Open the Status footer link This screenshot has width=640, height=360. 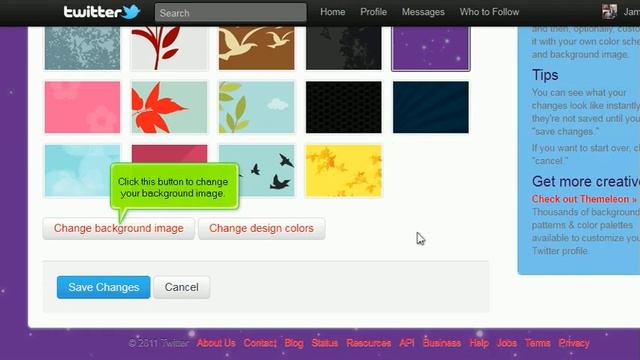(324, 343)
